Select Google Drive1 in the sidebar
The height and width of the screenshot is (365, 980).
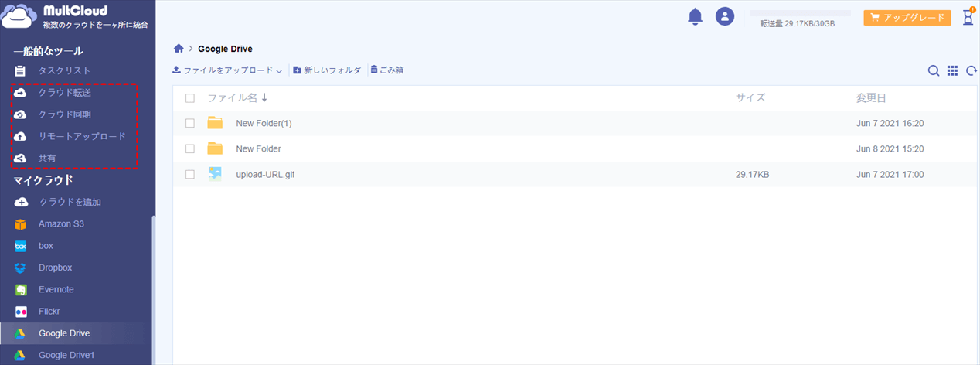click(66, 355)
